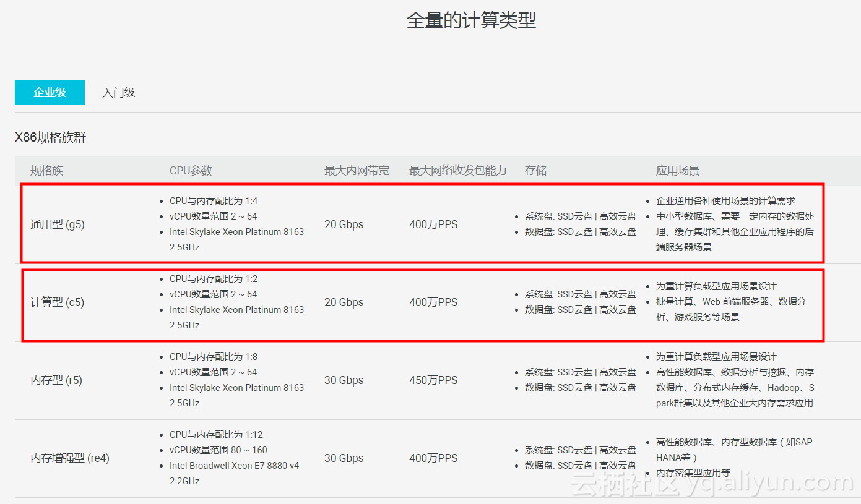Click 系统盘 storage text in c5 row

click(x=581, y=294)
